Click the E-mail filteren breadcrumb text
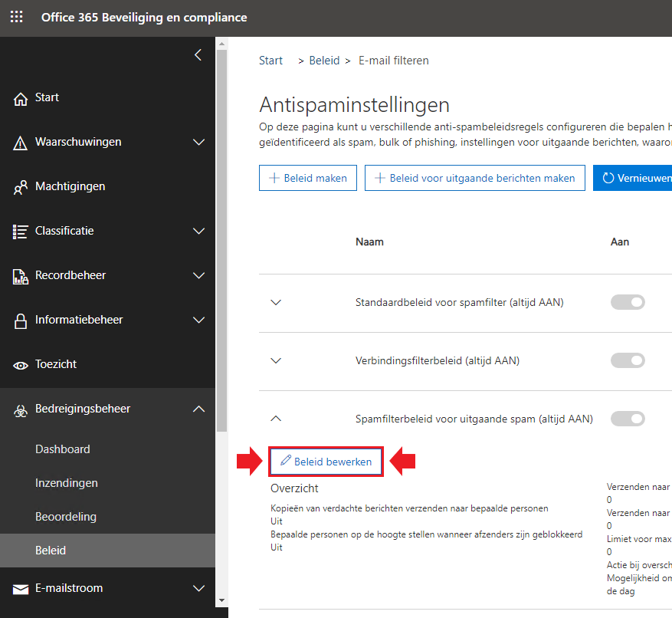The image size is (672, 618). coord(393,61)
